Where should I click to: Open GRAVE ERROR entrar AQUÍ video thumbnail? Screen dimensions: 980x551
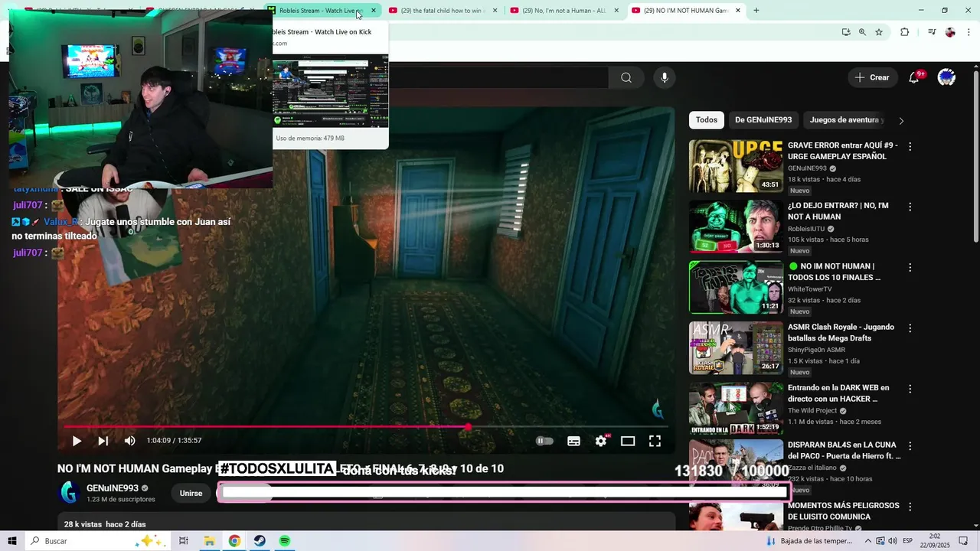tap(736, 165)
